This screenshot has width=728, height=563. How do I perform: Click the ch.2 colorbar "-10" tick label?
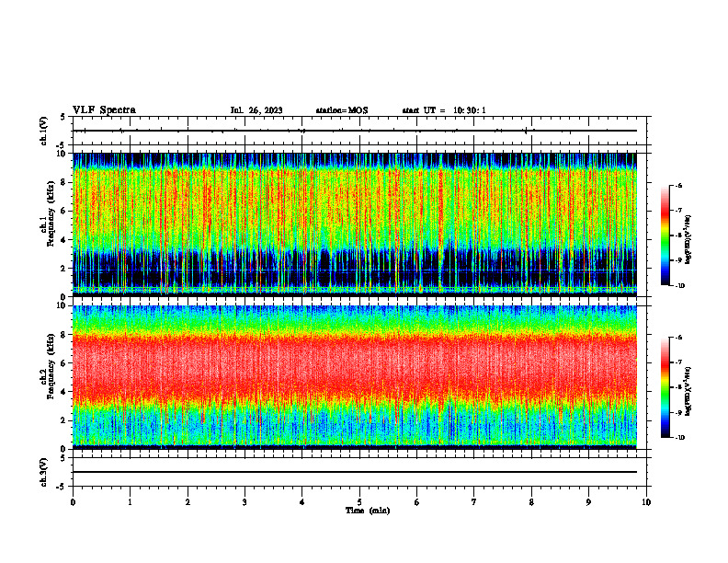click(x=680, y=438)
